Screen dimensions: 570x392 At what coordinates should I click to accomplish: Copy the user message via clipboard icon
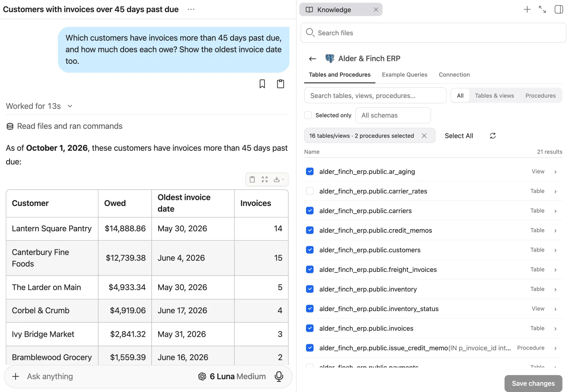point(281,84)
